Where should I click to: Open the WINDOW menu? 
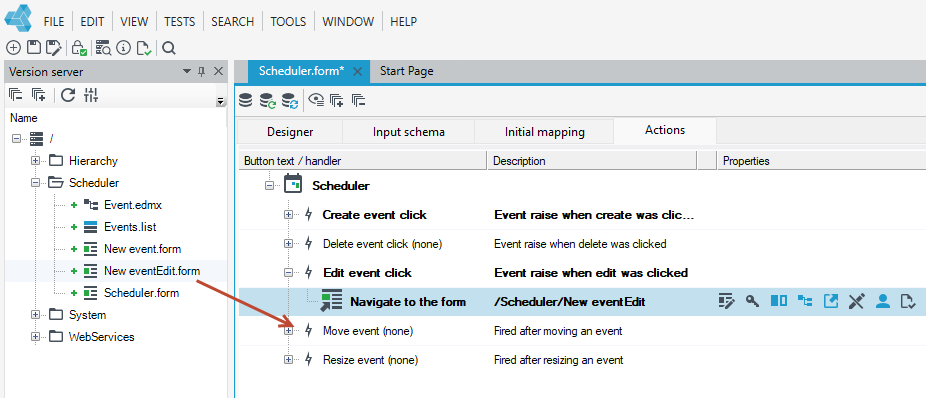click(348, 22)
